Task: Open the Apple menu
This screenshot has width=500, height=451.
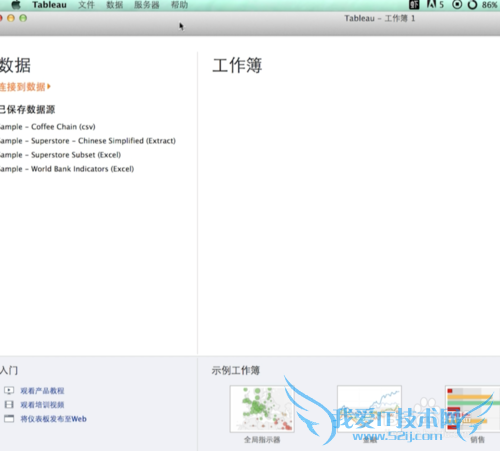Action: click(16, 5)
